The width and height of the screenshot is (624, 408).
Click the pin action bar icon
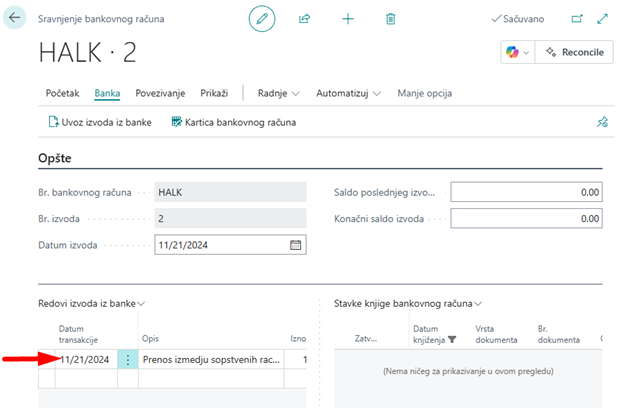(x=602, y=123)
